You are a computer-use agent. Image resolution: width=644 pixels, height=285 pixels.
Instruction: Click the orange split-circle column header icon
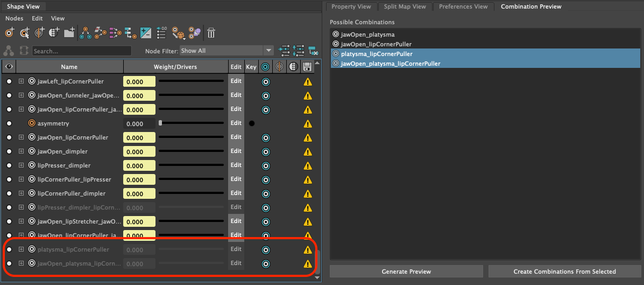279,67
